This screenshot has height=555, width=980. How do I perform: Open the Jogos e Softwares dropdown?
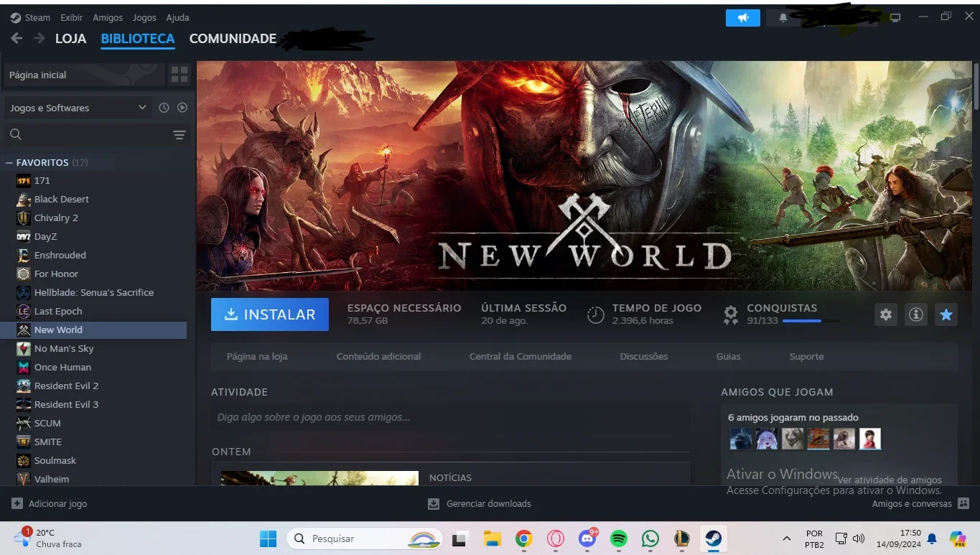click(x=77, y=108)
